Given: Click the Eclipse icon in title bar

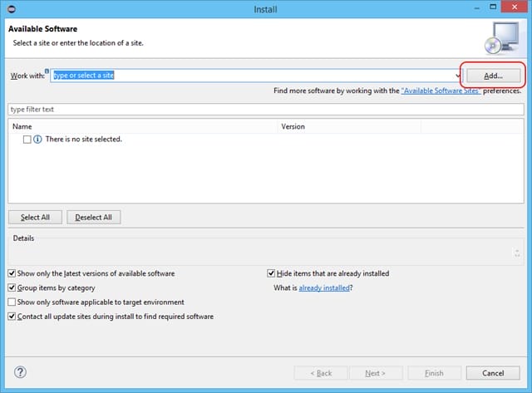Looking at the screenshot, I should (11, 9).
